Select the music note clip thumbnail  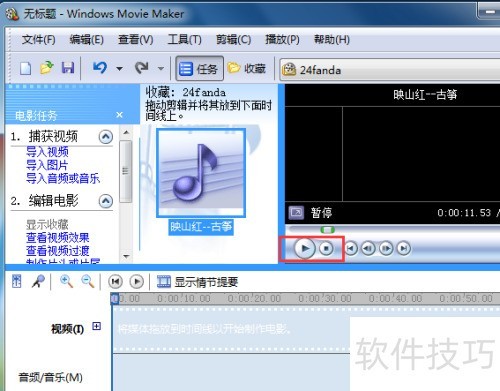tap(201, 173)
